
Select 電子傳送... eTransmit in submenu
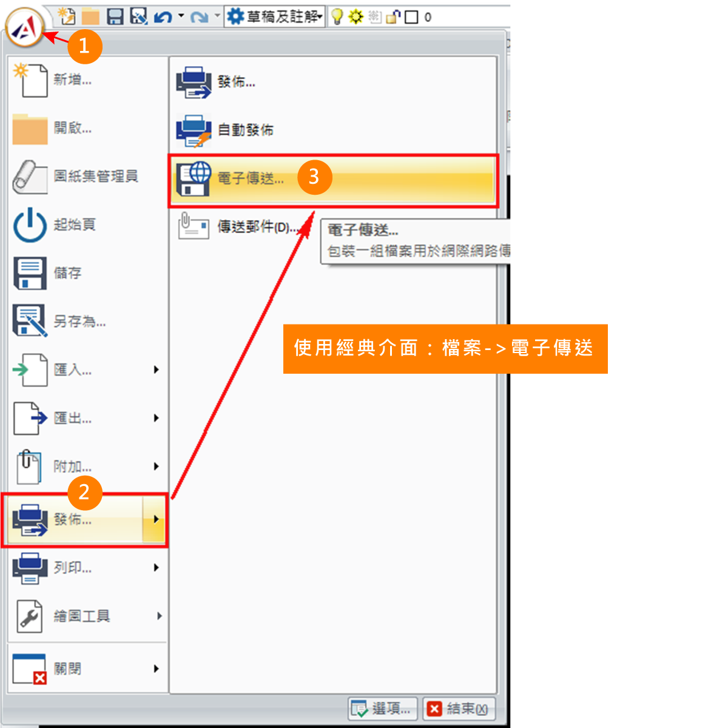332,180
